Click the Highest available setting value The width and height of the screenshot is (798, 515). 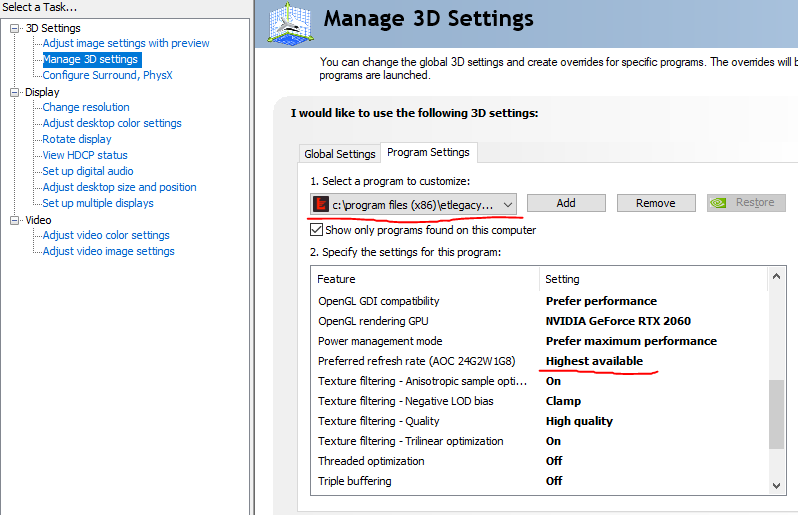594,361
